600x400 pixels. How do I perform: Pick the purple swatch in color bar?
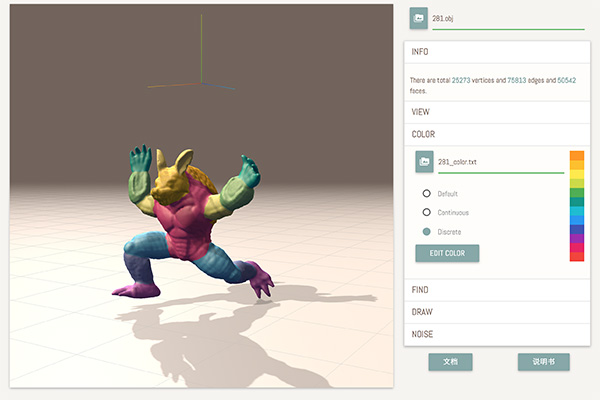pyautogui.click(x=577, y=238)
